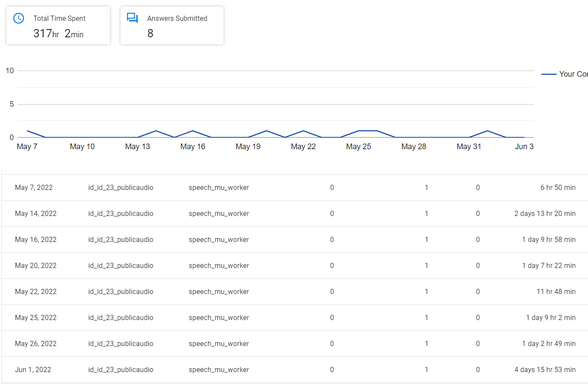
Task: Select the May 25, 2022 date cell
Action: coord(36,318)
